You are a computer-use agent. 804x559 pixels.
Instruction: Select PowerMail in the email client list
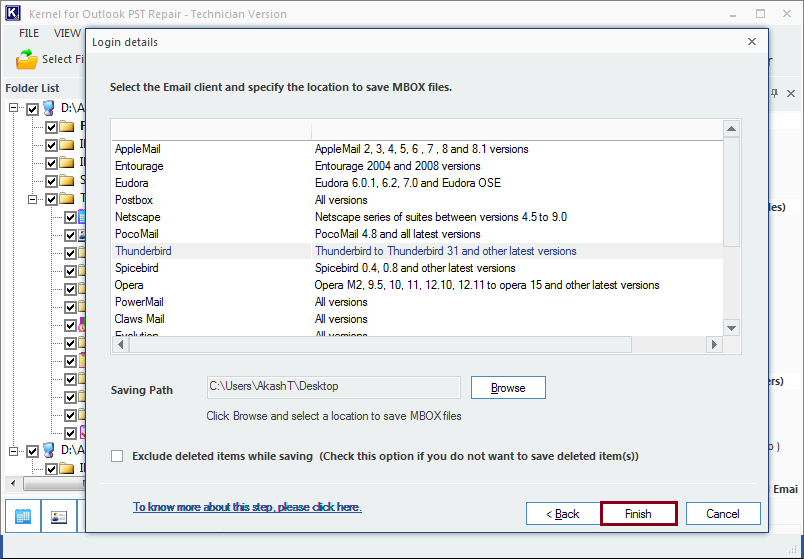[139, 302]
